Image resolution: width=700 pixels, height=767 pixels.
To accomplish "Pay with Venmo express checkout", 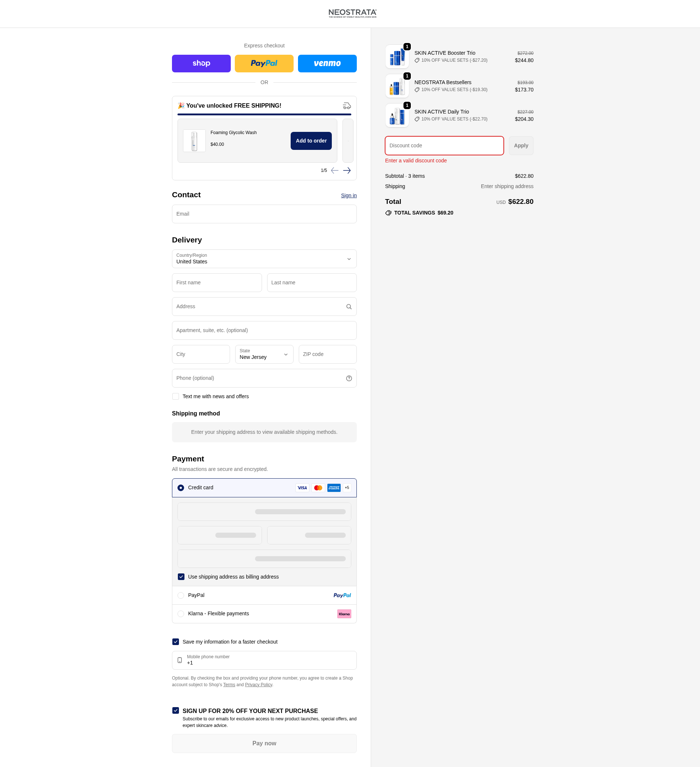I will tap(327, 64).
